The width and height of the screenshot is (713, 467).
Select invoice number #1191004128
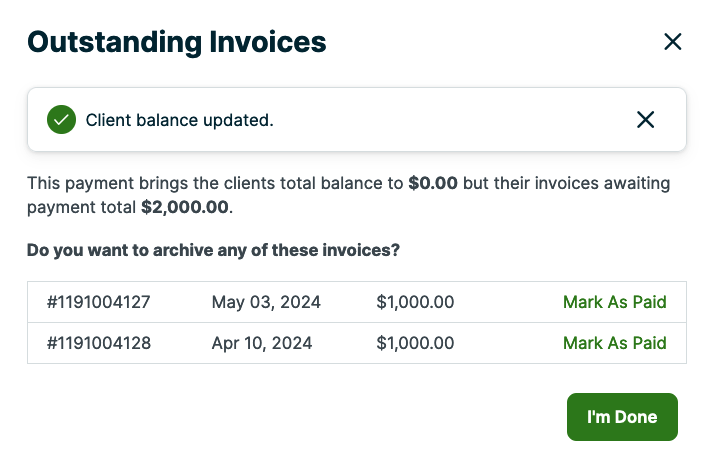coord(99,343)
